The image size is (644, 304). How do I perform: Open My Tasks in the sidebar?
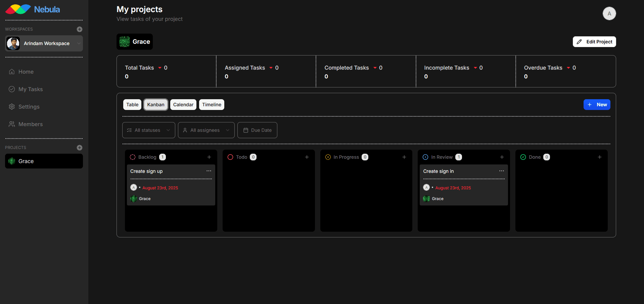pos(30,89)
